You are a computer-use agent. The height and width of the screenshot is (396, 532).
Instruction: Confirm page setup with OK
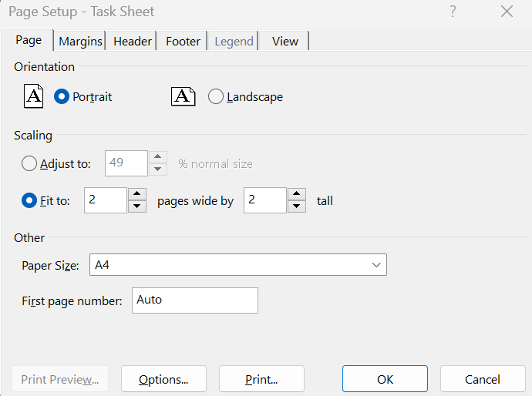[x=385, y=379]
